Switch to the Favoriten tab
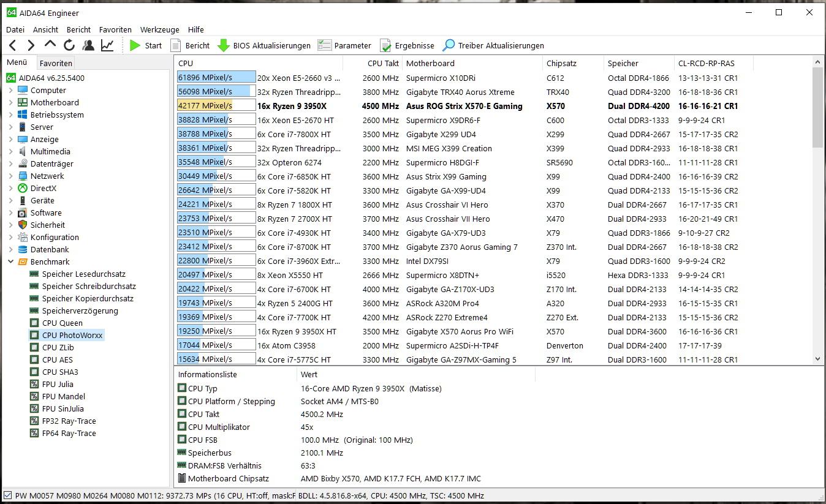826x504 pixels. click(x=56, y=63)
